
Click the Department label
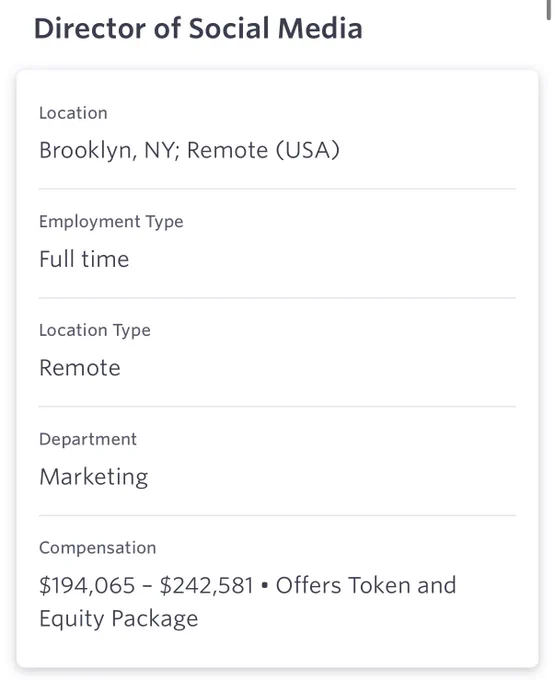coord(88,439)
